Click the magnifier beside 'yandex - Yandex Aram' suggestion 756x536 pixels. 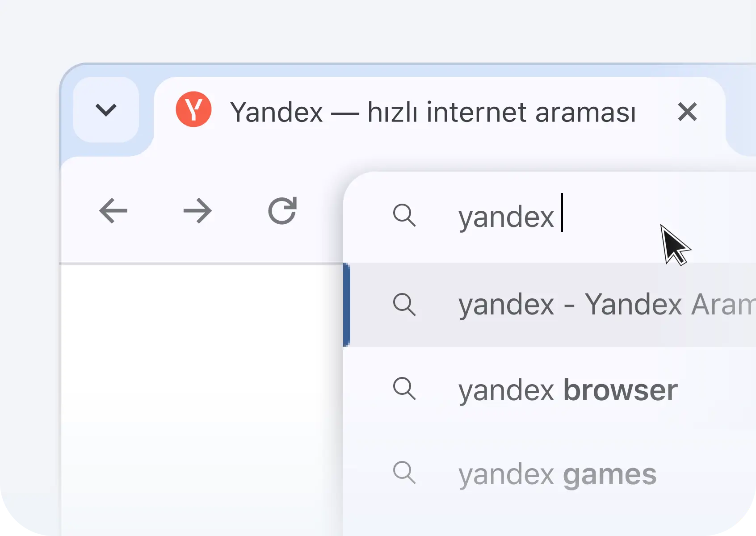click(404, 305)
